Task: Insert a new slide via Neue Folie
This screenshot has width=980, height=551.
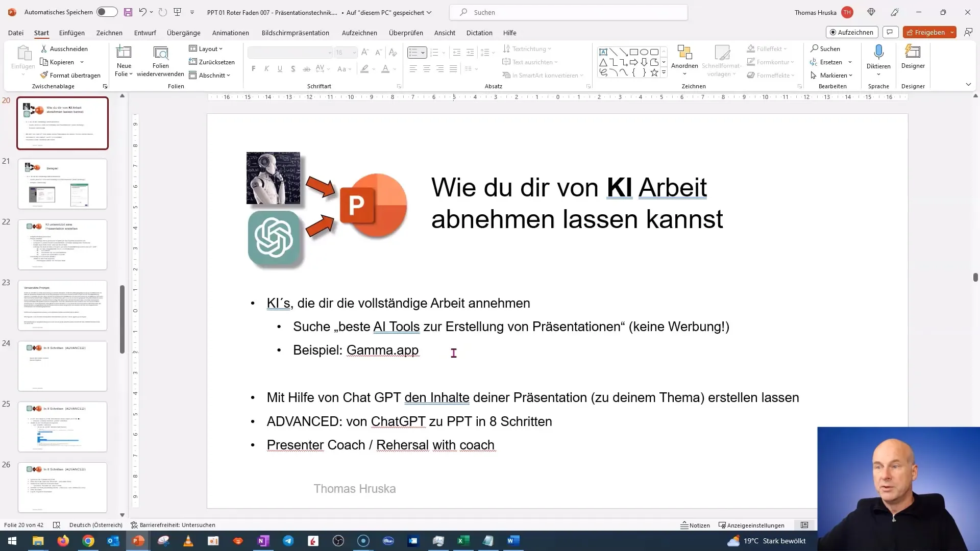Action: [x=124, y=61]
